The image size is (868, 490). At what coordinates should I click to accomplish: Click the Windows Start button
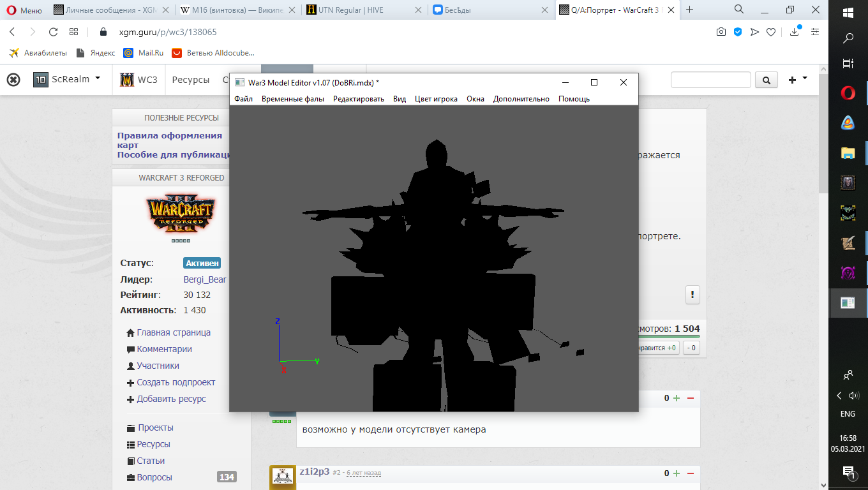(x=848, y=13)
